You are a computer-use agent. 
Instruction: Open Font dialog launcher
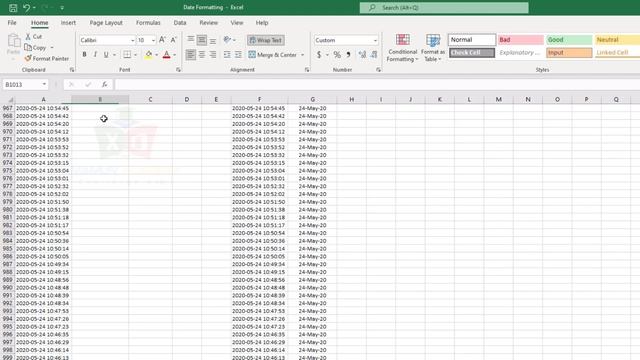[x=178, y=70]
